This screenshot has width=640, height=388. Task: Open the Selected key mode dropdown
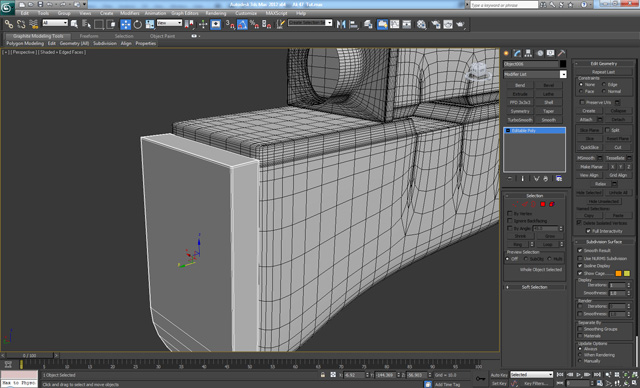[531, 375]
